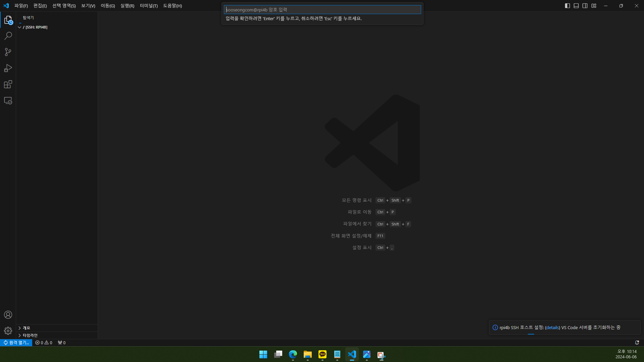Open the Photos app on the taskbar
This screenshot has width=644, height=362.
tap(366, 354)
